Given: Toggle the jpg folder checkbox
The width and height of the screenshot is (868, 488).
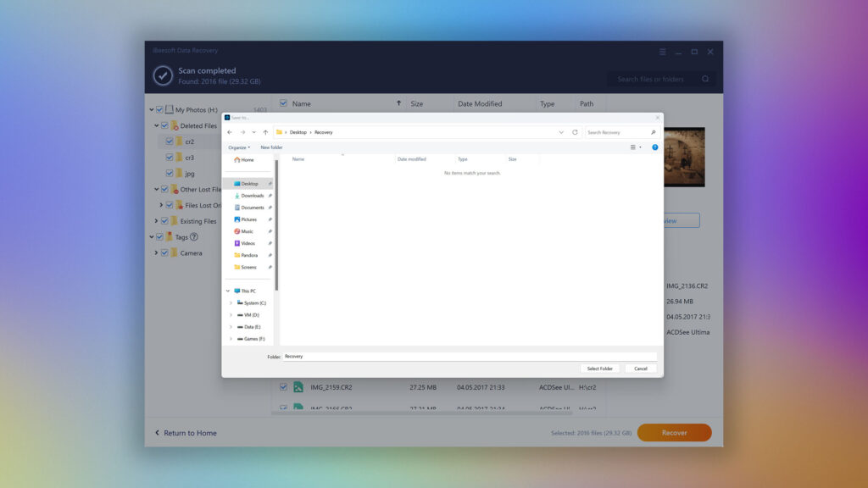Looking at the screenshot, I should click(170, 174).
